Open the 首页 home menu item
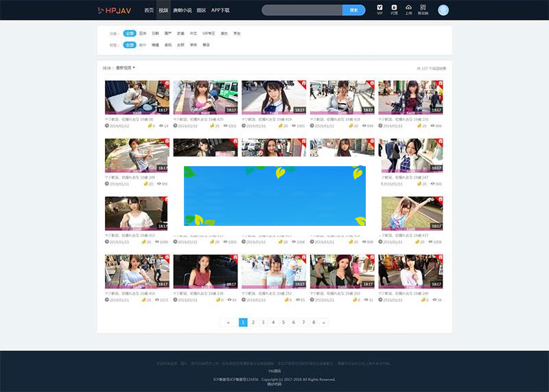Screen dimensions: 549x392 [x=149, y=10]
